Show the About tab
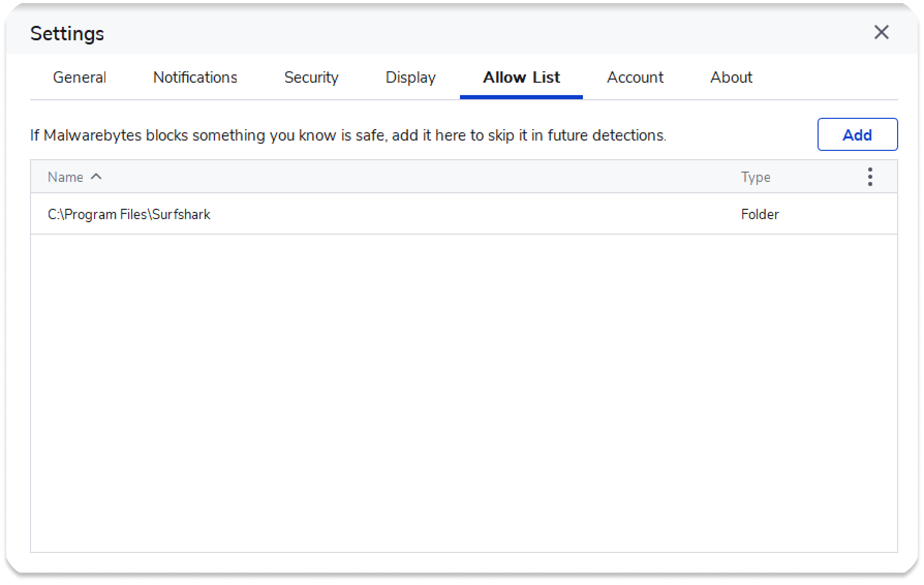This screenshot has height=585, width=924. pyautogui.click(x=731, y=78)
